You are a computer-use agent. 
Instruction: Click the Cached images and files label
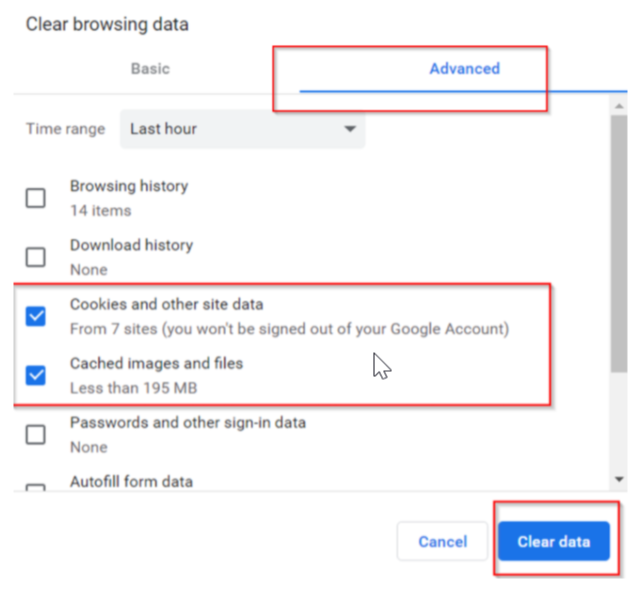(156, 363)
